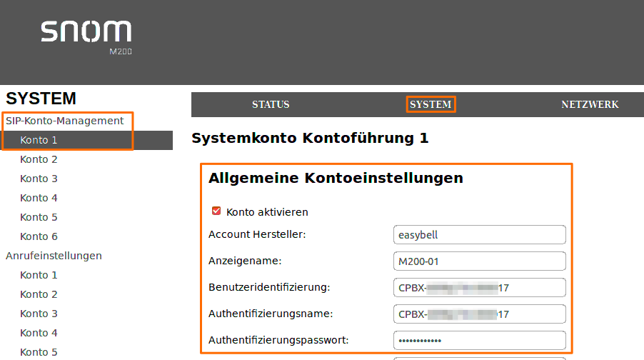This screenshot has height=360, width=644.
Task: Expand SIP-Konto-Management section
Action: 65,121
